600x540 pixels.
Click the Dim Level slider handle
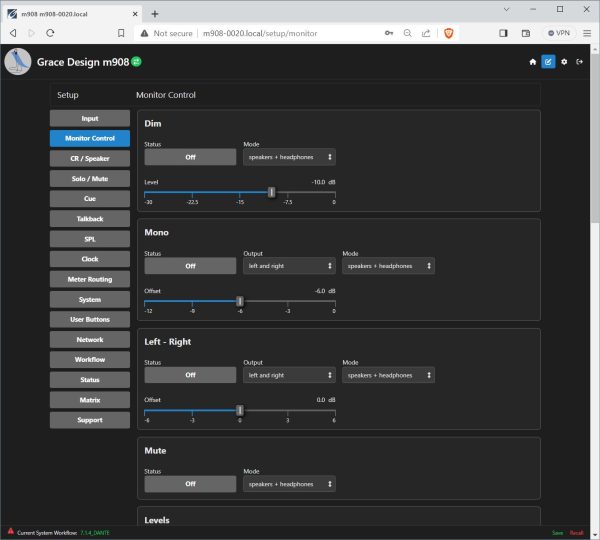pyautogui.click(x=272, y=192)
